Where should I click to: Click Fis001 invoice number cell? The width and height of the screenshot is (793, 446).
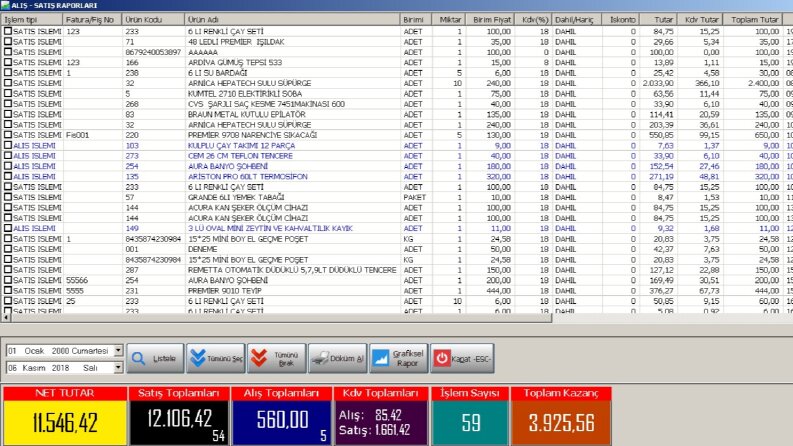pos(77,135)
